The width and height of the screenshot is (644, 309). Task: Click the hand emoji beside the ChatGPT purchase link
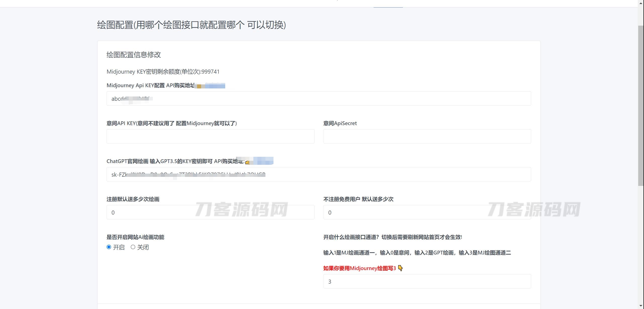(247, 162)
